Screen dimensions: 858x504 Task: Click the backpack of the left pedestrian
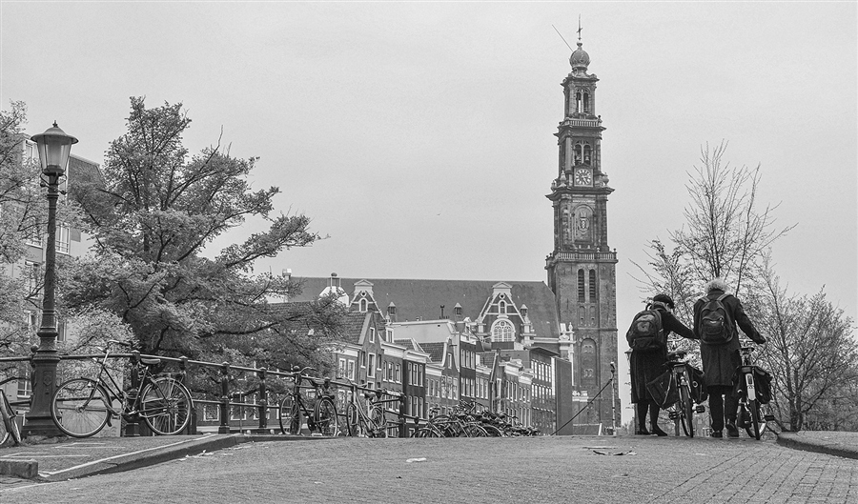[646, 331]
